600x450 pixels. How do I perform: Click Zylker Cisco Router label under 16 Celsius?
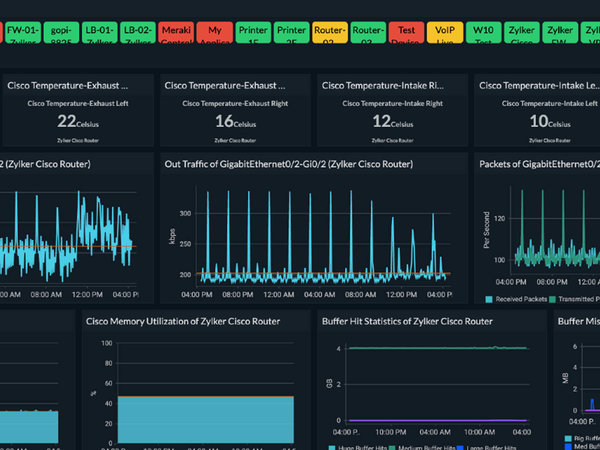[x=235, y=140]
